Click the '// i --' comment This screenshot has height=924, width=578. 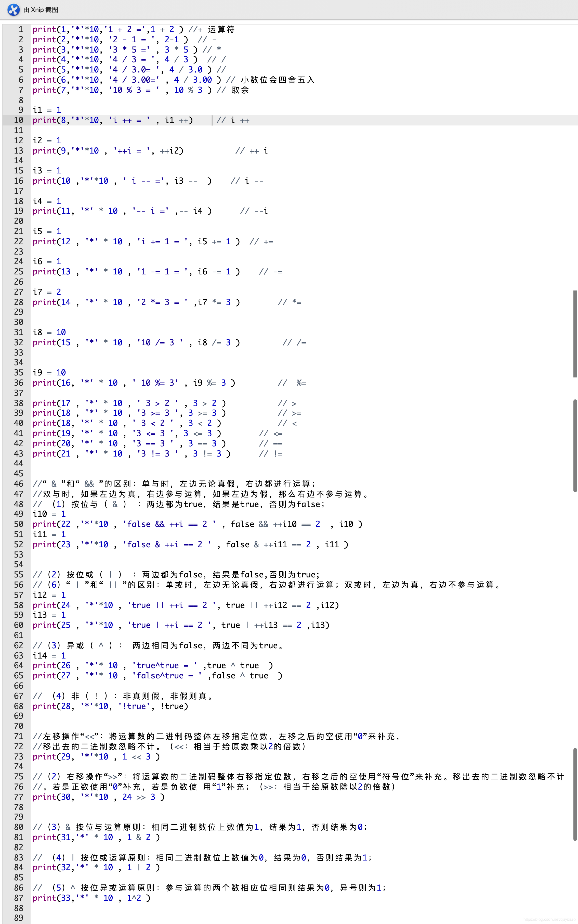coord(247,181)
